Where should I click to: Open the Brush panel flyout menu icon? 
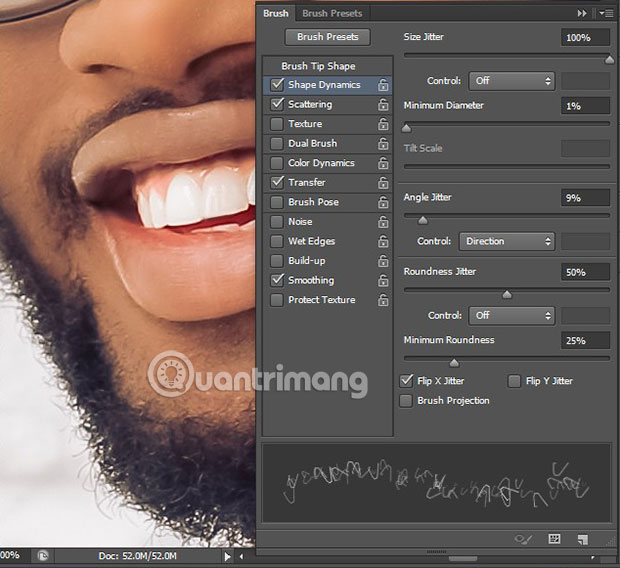click(x=605, y=13)
